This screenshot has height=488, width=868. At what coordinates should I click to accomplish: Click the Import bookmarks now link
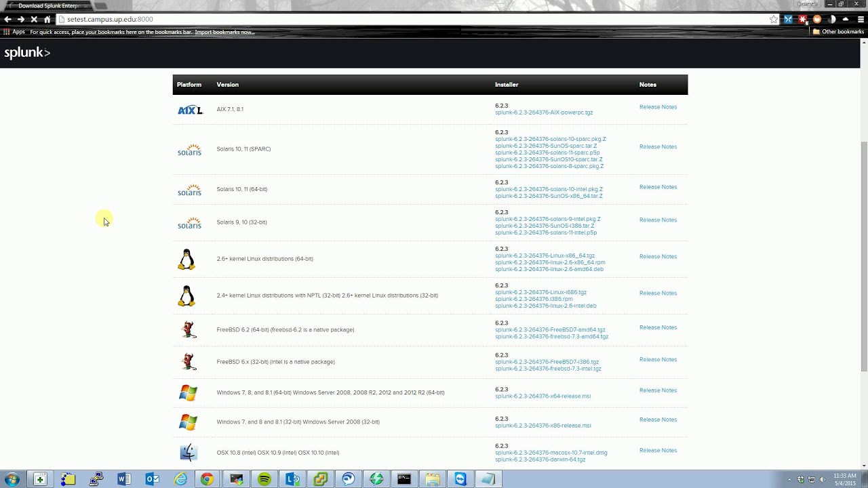[224, 32]
